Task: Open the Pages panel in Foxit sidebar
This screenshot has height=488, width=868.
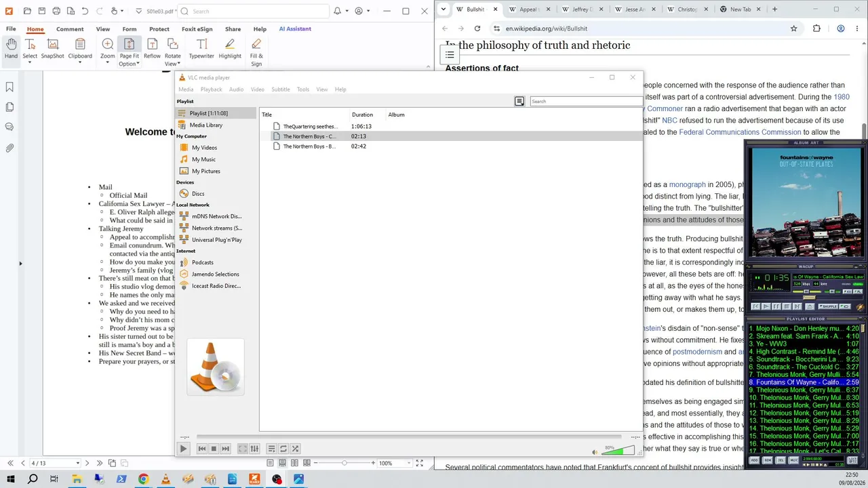Action: pyautogui.click(x=9, y=107)
